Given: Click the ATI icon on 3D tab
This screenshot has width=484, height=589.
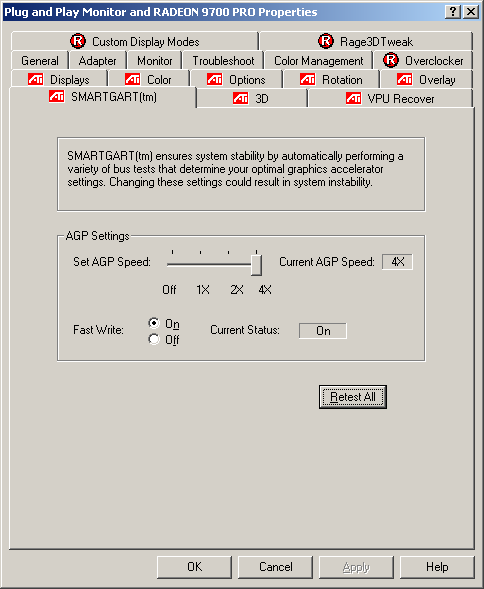Looking at the screenshot, I should click(240, 98).
